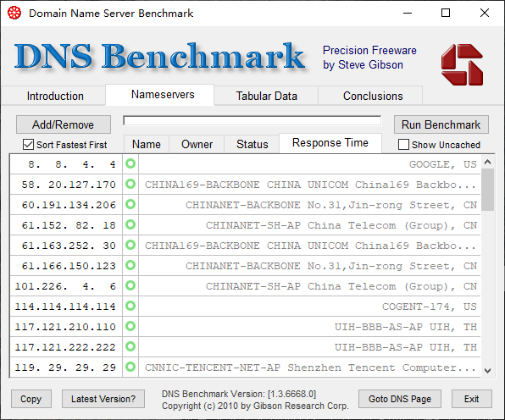This screenshot has height=420, width=505.
Task: Click the status circle for 61.166.150.123
Action: 130,265
